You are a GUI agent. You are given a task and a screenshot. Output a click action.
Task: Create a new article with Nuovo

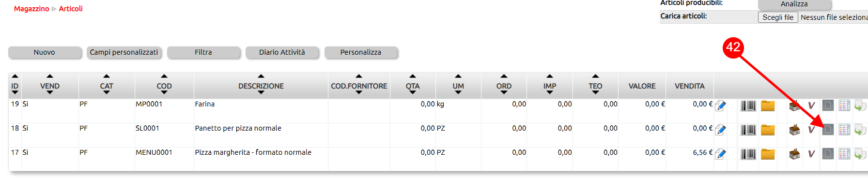pos(45,52)
